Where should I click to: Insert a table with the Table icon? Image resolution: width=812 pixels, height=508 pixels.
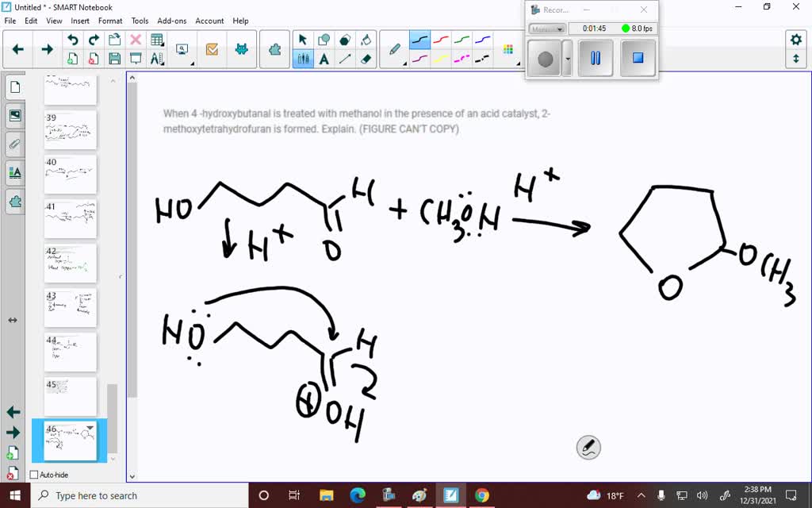tap(156, 38)
